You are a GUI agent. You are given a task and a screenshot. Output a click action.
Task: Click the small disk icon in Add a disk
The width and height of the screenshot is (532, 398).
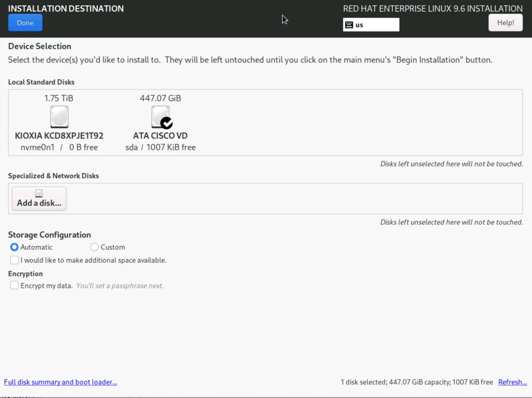coord(39,193)
